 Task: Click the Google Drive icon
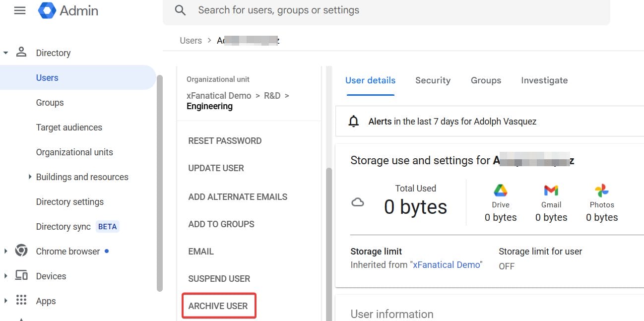(500, 191)
